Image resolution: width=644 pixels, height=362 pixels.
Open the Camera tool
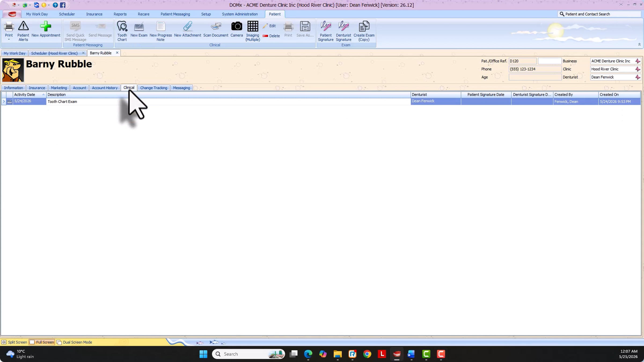[x=236, y=29]
